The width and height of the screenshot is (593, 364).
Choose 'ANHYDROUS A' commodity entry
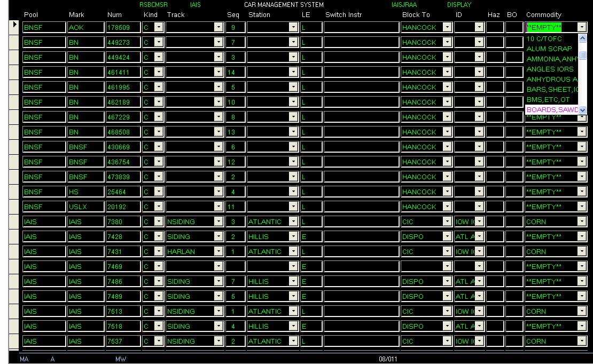coord(551,80)
